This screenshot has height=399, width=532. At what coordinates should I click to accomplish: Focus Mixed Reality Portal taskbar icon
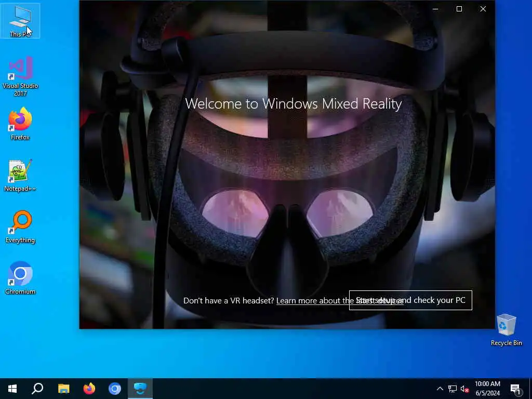(140, 389)
